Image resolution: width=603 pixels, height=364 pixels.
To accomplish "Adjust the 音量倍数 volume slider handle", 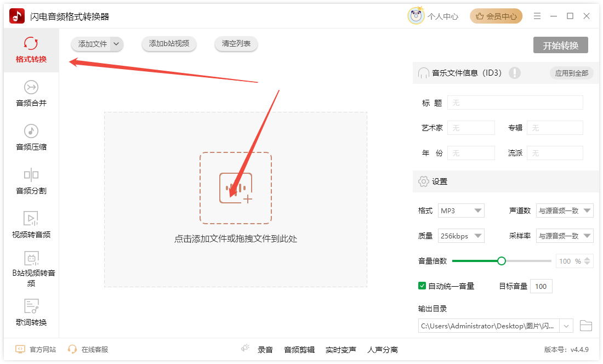I will (x=501, y=261).
